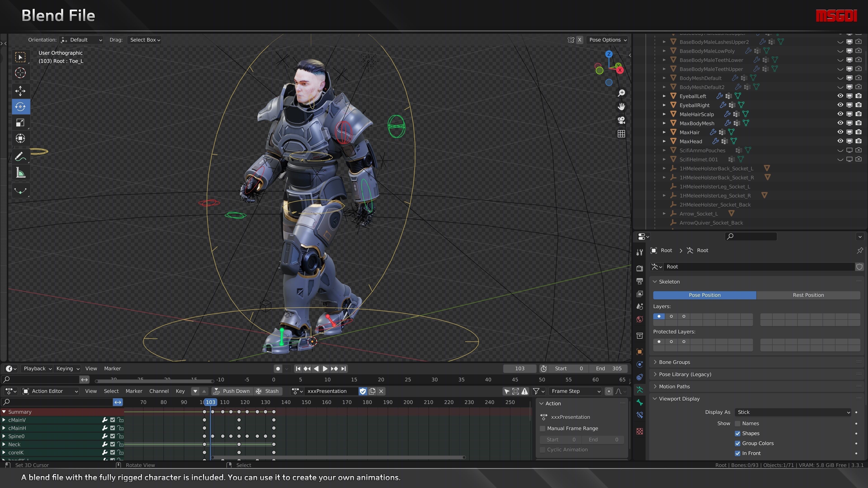Screen dimensions: 868x488
Task: Expand the Pose Library (Legacy) panel
Action: click(685, 375)
